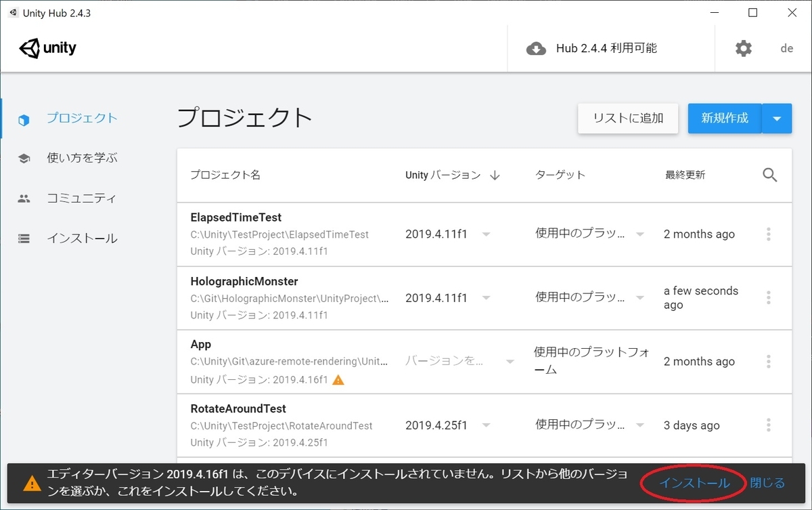The width and height of the screenshot is (812, 510).
Task: Open the 'de' account menu
Action: [x=787, y=48]
